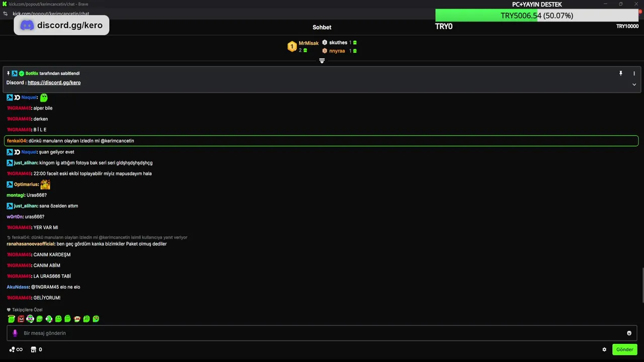The image size is (644, 362).
Task: Select the halo green emote
Action: (x=12, y=319)
